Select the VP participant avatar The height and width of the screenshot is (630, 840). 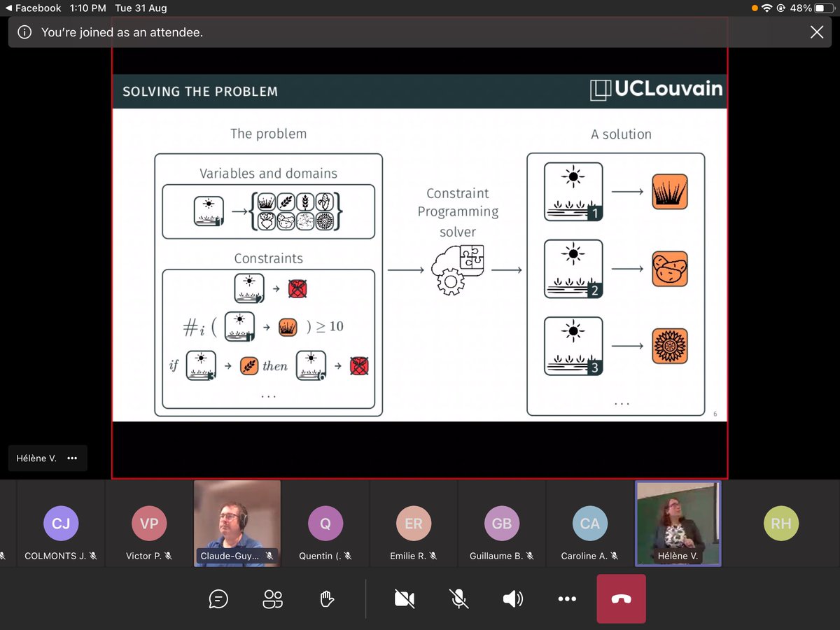[x=149, y=523]
